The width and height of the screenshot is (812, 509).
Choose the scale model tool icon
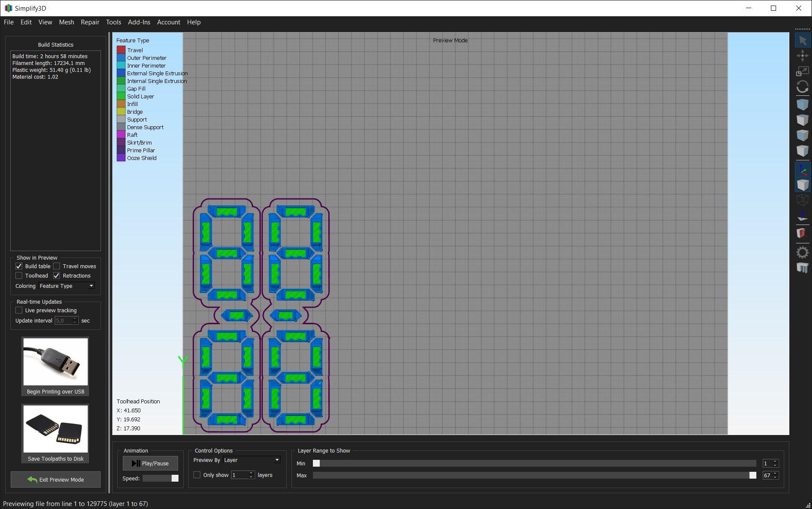[802, 71]
